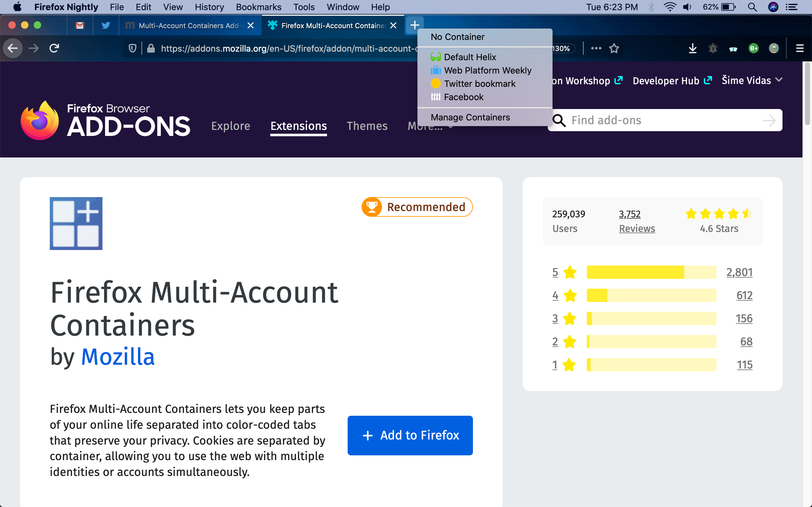The image size is (812, 507).
Task: Open the Bookmarks menu in menu bar
Action: [259, 7]
